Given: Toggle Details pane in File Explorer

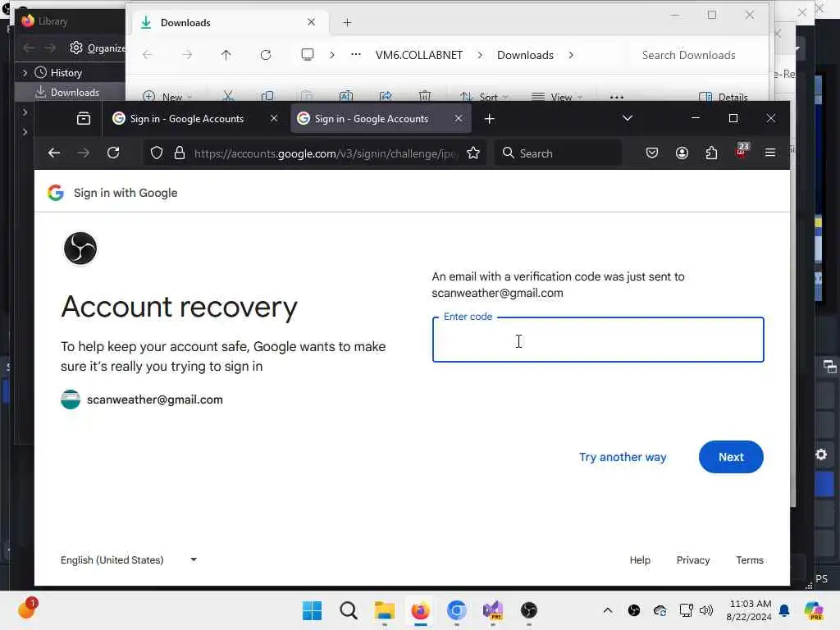Looking at the screenshot, I should (x=724, y=97).
